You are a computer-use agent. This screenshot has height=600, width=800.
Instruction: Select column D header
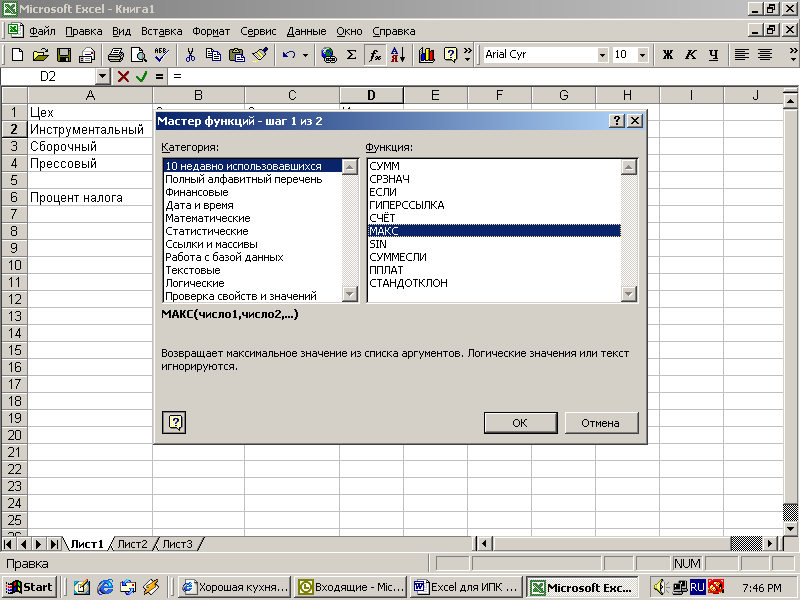coord(371,95)
